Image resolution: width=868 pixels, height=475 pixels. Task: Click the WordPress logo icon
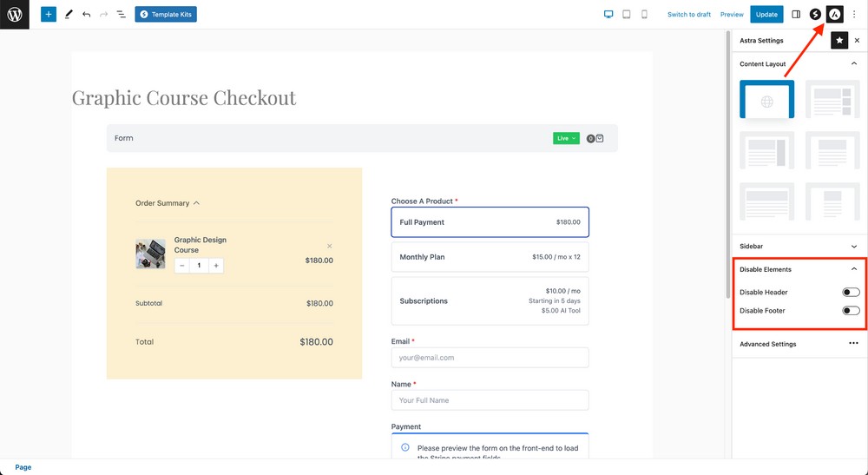pyautogui.click(x=15, y=15)
